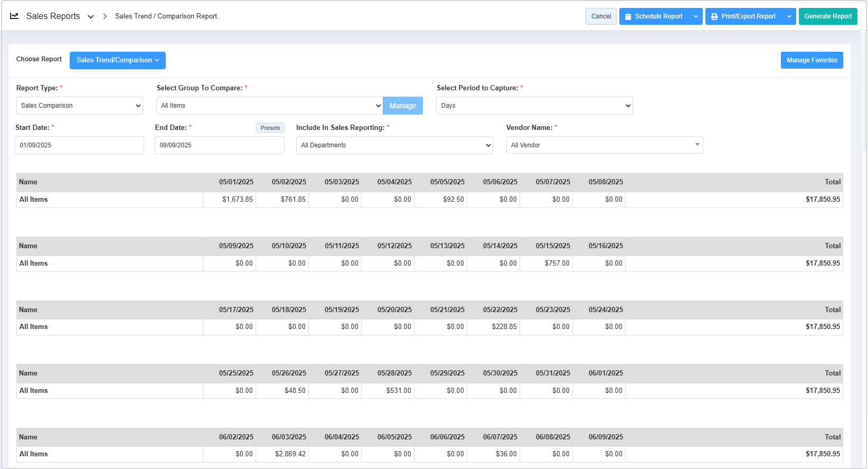Open the Select Group To Compare dropdown
Image resolution: width=868 pixels, height=469 pixels.
(x=269, y=106)
